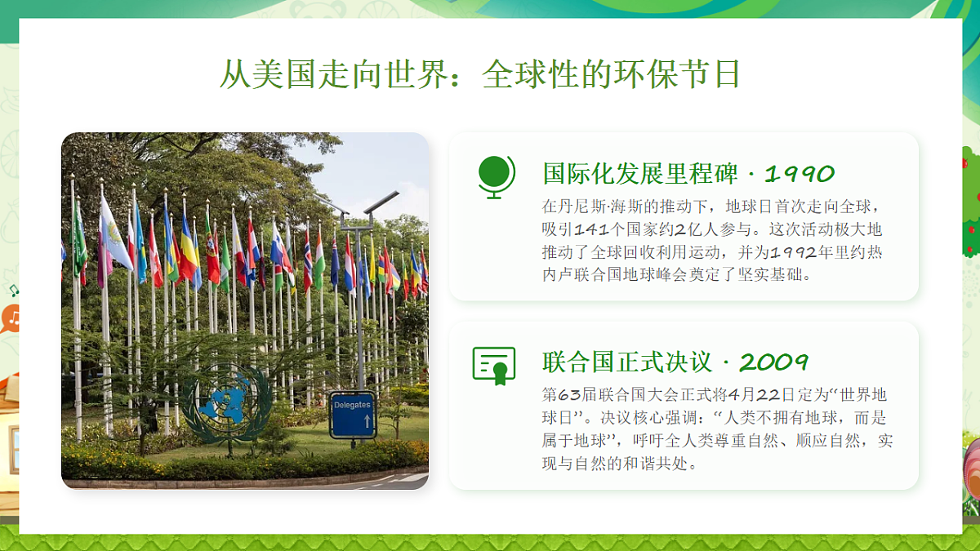Viewport: 980px width, 551px height.
Task: Click the blue Delegates sign in the photo
Action: 353,415
